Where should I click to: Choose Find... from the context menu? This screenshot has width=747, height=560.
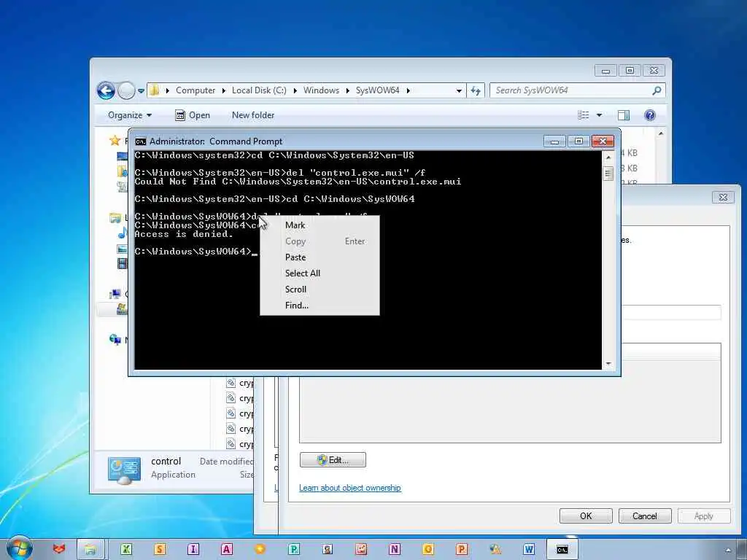coord(320,306)
